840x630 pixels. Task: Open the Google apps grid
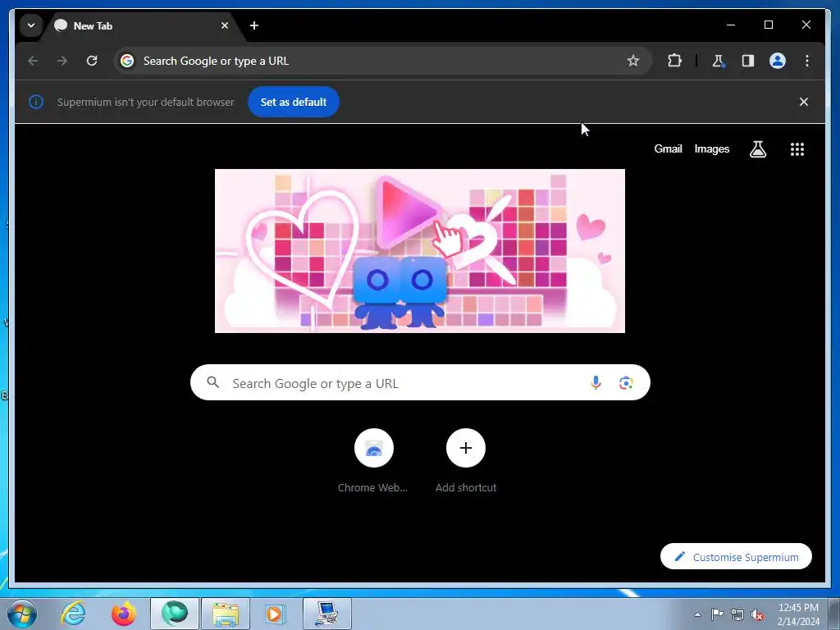point(797,149)
